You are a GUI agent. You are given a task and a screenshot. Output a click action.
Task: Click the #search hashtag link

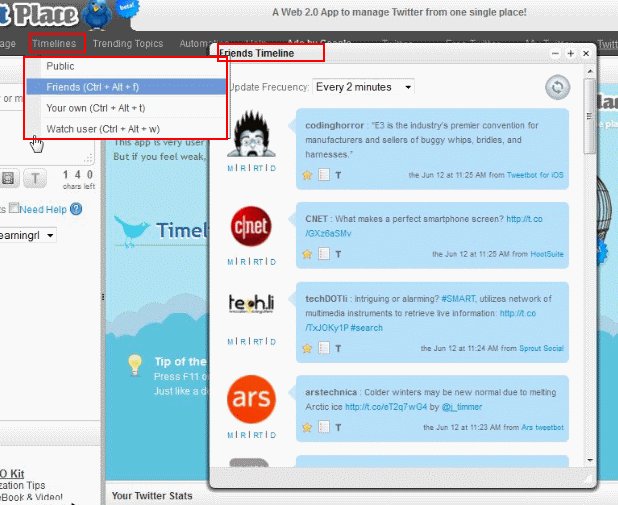[366, 328]
